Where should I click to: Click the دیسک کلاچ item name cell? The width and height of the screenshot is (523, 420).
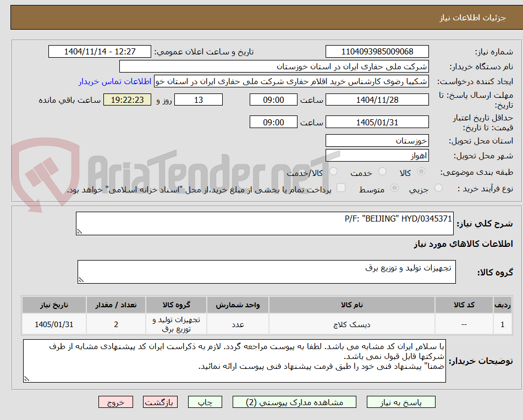pos(352,324)
